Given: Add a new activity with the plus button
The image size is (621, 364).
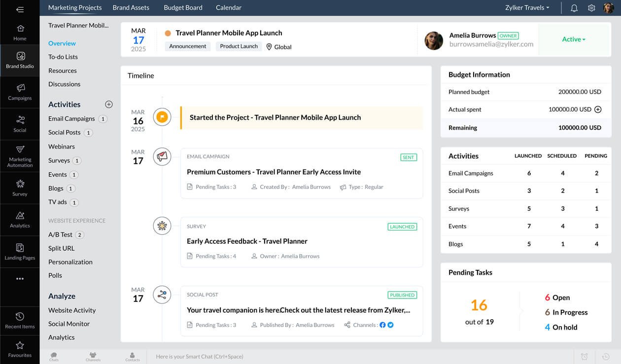Looking at the screenshot, I should [108, 104].
